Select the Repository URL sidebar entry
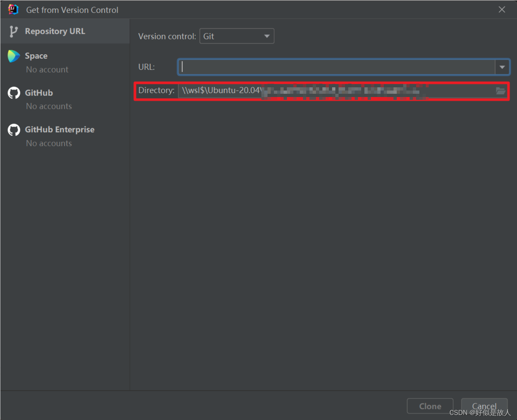 [x=55, y=31]
